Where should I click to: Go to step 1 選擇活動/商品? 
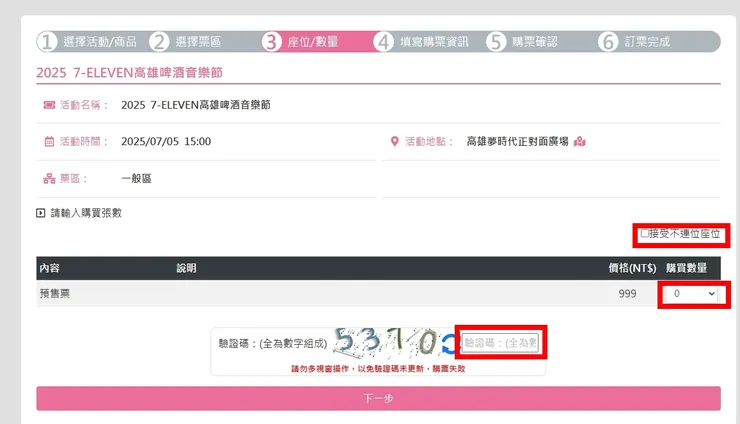point(88,42)
